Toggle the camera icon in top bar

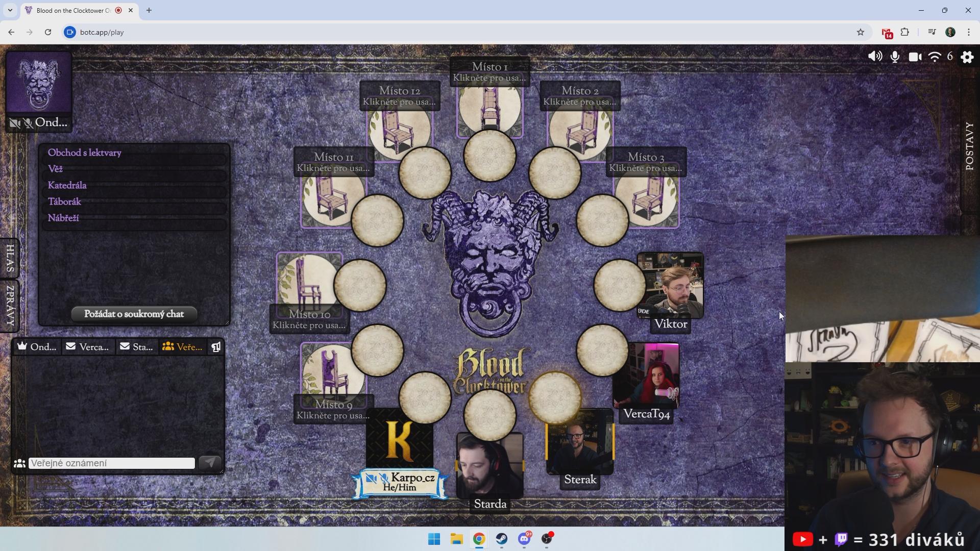pos(915,57)
